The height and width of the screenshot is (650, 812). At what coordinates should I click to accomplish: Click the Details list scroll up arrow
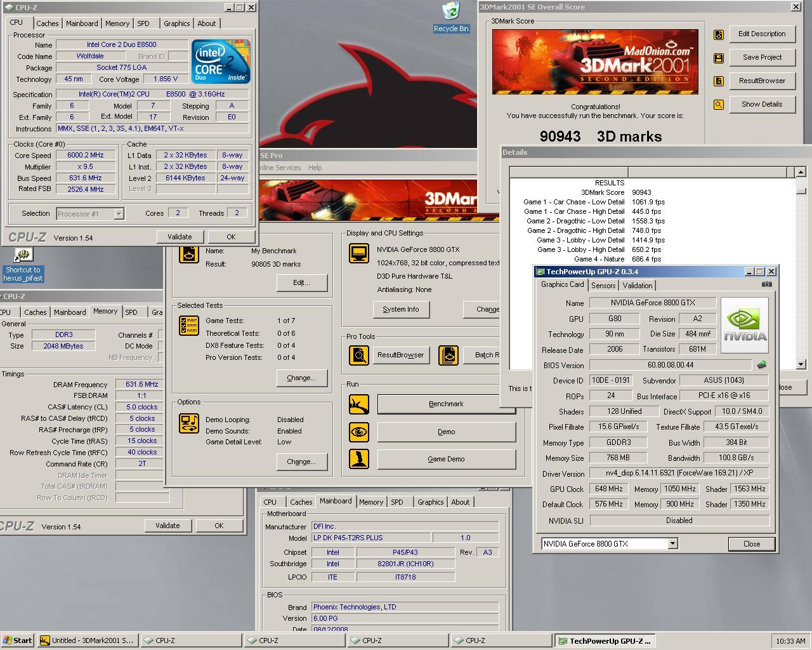[x=801, y=172]
